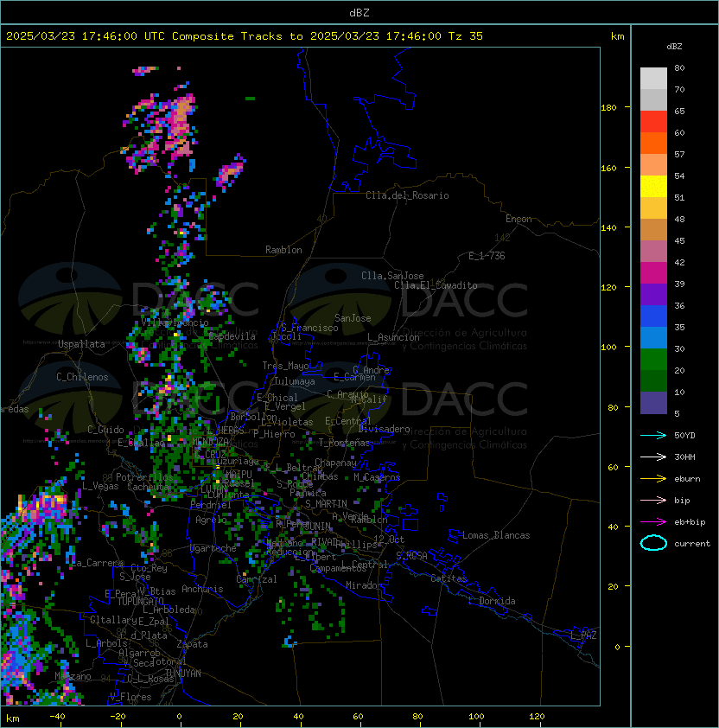Click the white 30HM arrow legend icon
The width and height of the screenshot is (719, 728).
point(653,457)
